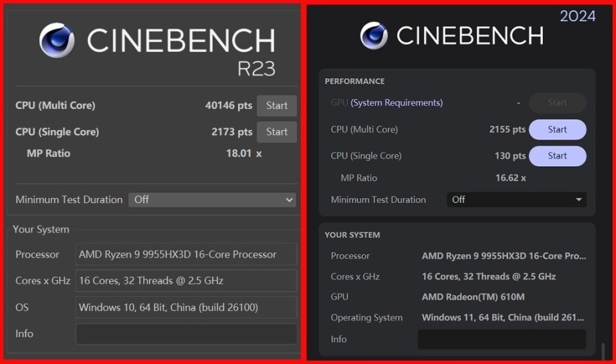The height and width of the screenshot is (364, 616).
Task: Click the Cinebench 2024 Info field
Action: pos(501,339)
